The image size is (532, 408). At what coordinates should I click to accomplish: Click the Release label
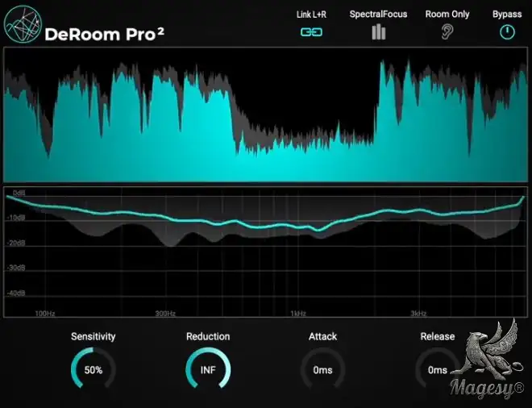coord(438,336)
